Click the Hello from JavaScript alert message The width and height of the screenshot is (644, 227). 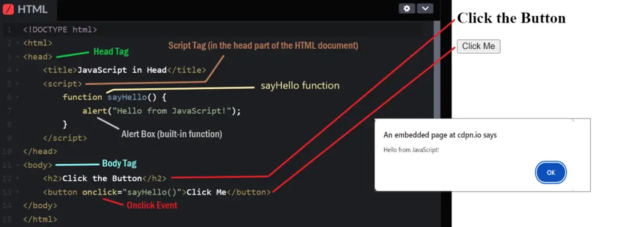(411, 150)
